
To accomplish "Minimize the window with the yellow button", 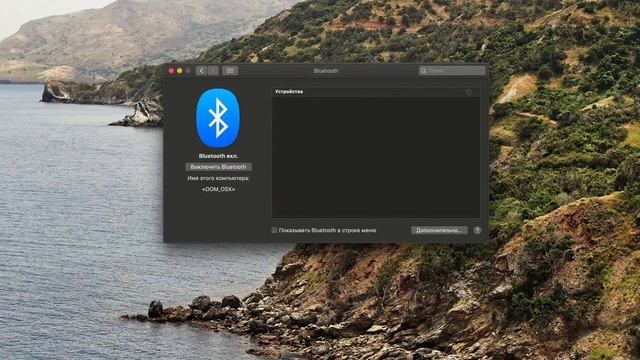I will [x=180, y=71].
